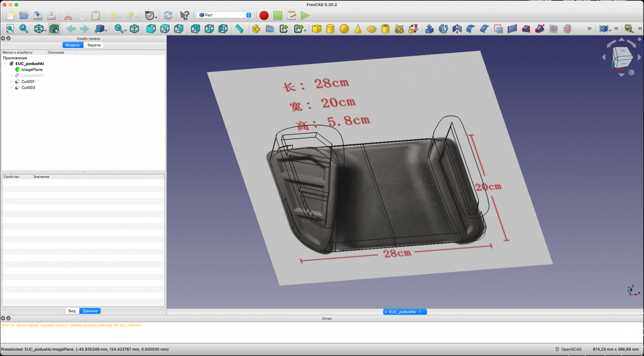Switch to the Вид property tab
The image size is (644, 356).
72,311
